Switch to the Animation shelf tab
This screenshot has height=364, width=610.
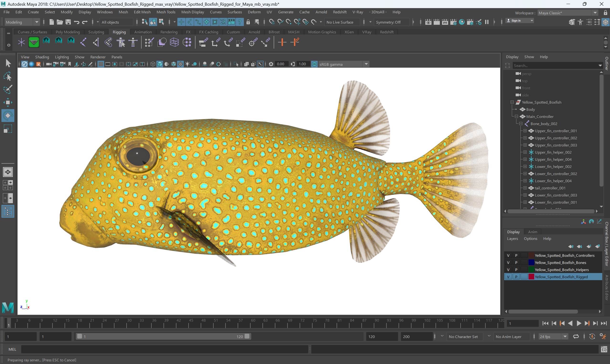pos(143,32)
